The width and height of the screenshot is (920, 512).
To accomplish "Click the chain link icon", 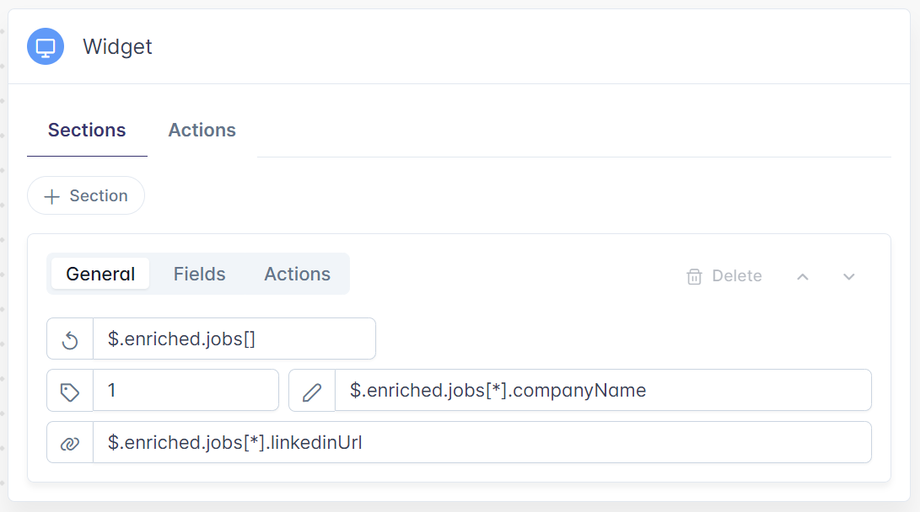I will 70,443.
